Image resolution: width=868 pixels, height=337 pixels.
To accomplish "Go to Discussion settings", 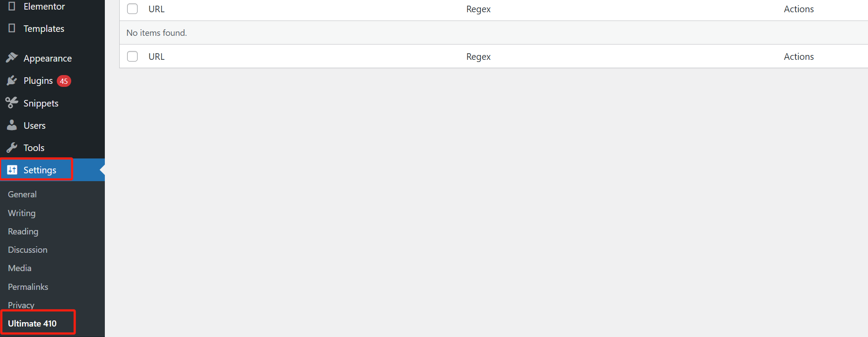I will [28, 250].
